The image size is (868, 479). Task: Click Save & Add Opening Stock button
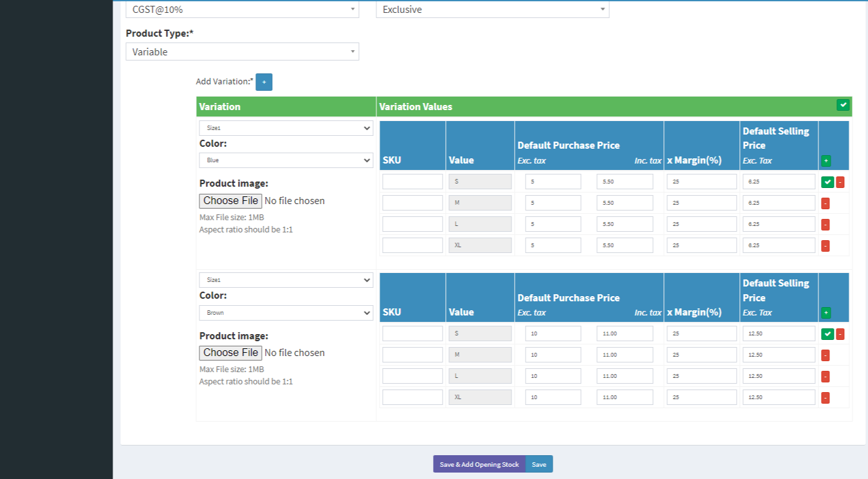click(479, 464)
